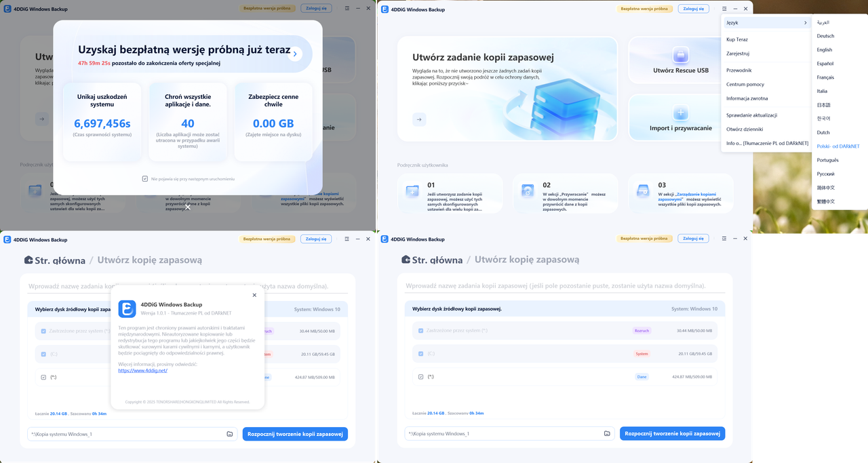868x463 pixels.
Task: Click the menu icon in the window with the open language menu
Action: tap(724, 9)
